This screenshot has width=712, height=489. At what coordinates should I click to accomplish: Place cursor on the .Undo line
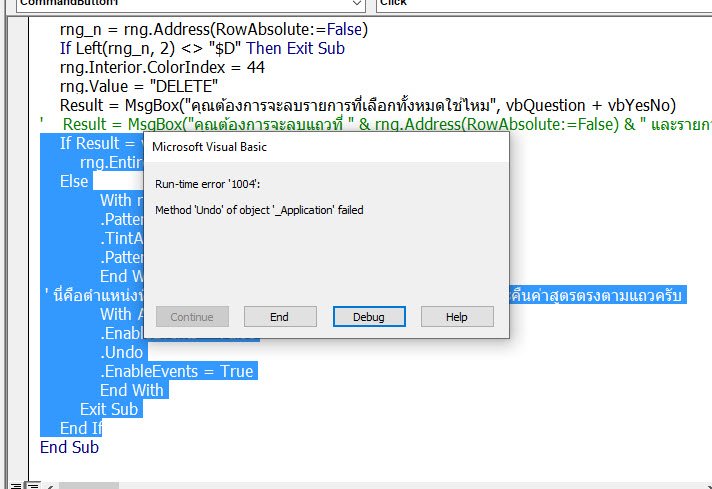[x=123, y=352]
